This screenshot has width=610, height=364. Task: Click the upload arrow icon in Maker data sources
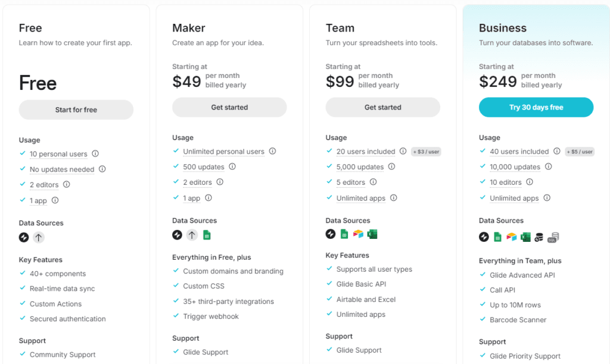click(x=192, y=235)
